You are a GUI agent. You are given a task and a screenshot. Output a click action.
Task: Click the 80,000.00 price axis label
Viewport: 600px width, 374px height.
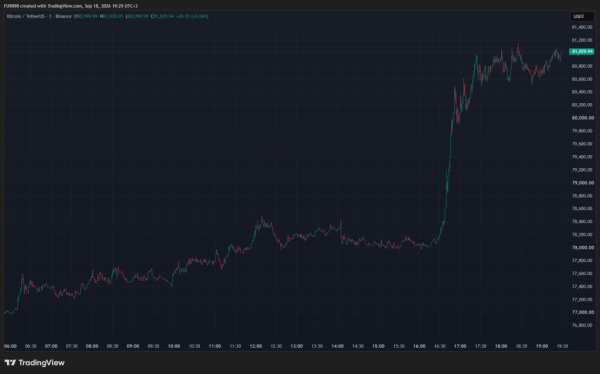pyautogui.click(x=583, y=118)
